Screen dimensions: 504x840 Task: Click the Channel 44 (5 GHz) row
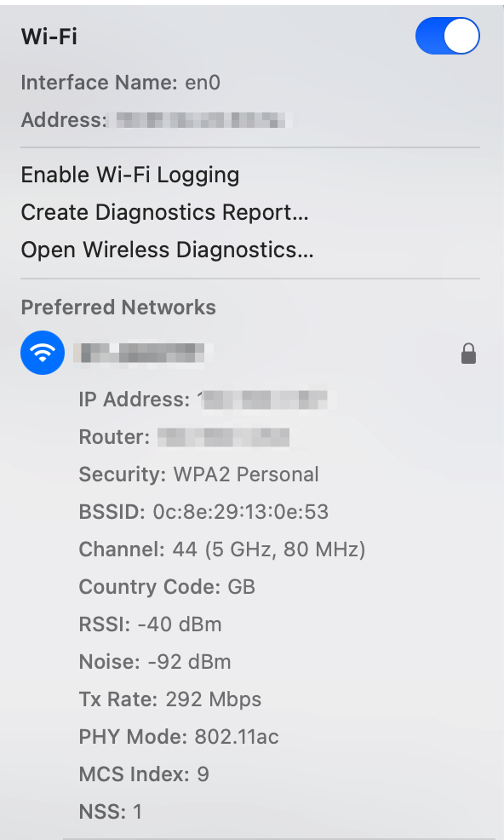click(221, 549)
